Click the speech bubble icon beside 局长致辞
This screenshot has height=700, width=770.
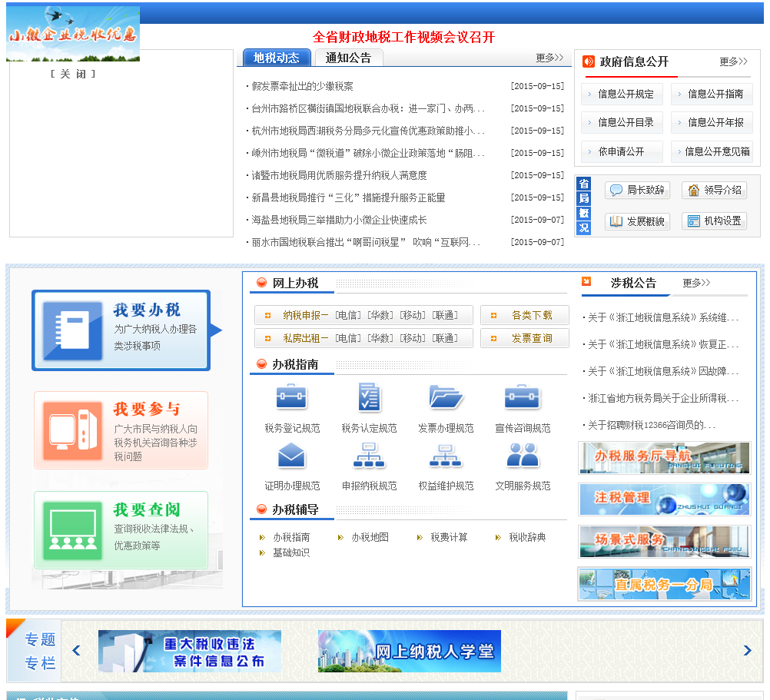pos(616,190)
